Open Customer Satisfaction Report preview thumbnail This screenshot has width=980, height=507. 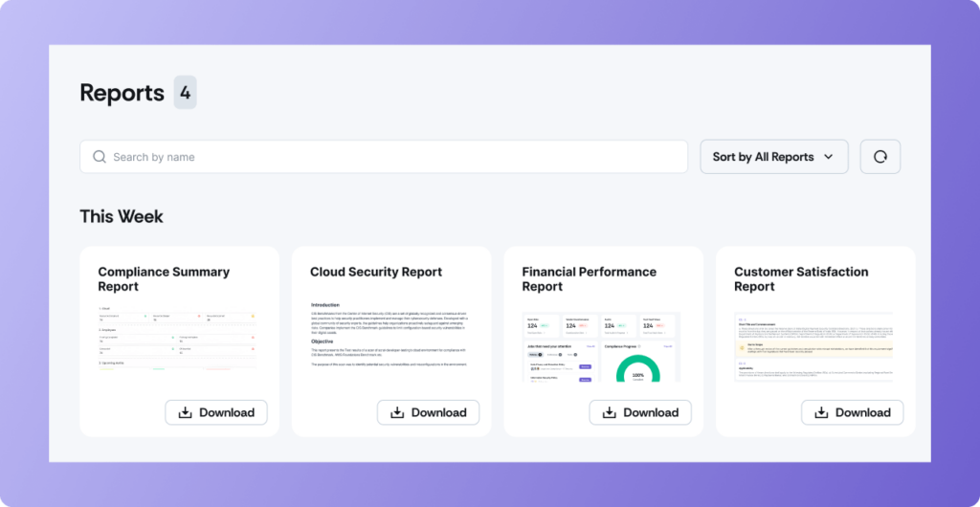[813, 347]
